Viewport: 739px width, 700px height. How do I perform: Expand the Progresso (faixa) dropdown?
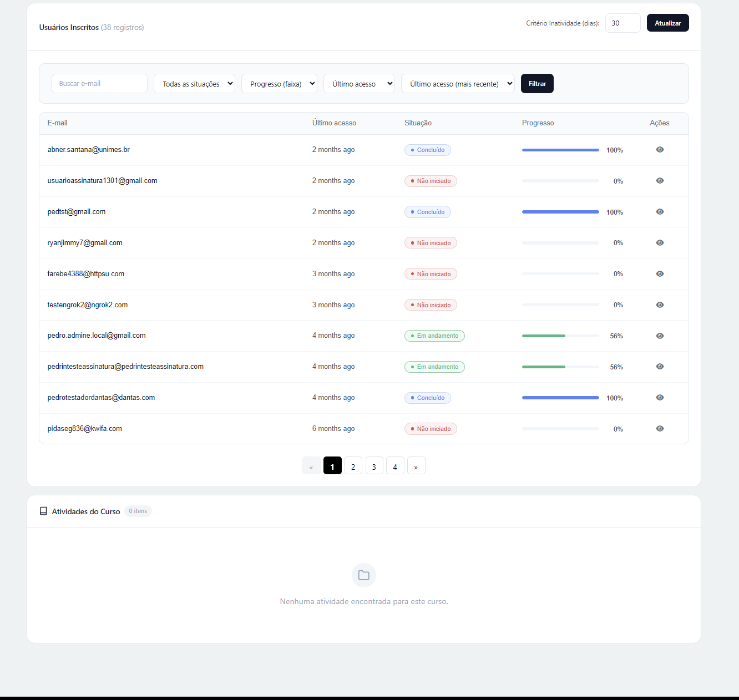279,84
